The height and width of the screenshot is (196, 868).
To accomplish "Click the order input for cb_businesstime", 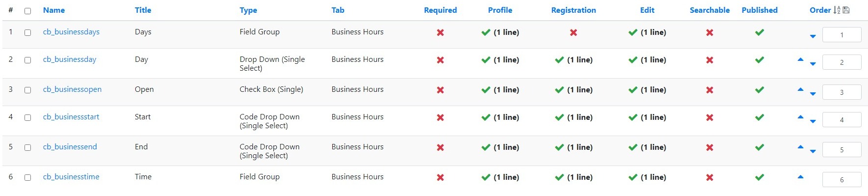I will (x=842, y=180).
